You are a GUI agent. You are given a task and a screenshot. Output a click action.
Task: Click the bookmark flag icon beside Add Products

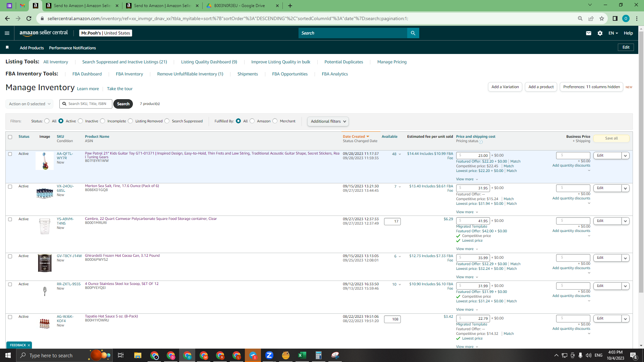7,47
